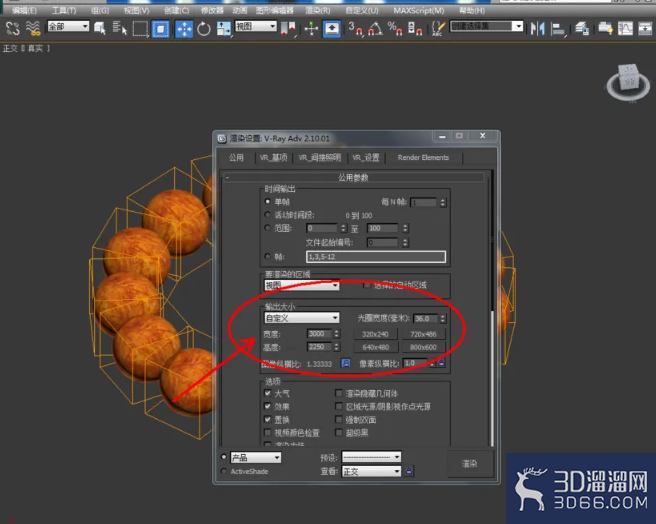Open Schematic View from toolbar
Screen dimensions: 656x524
[x=646, y=28]
